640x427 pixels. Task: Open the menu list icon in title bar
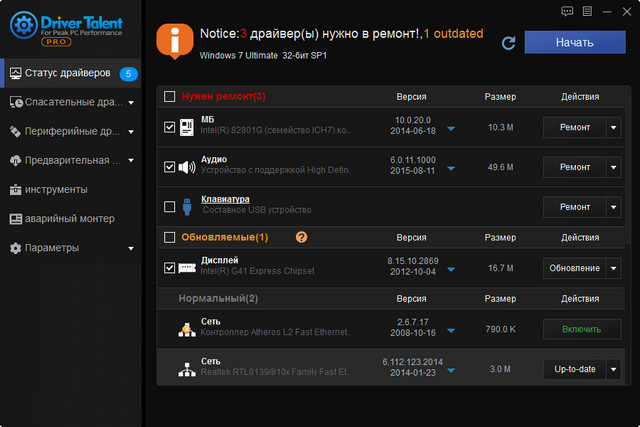click(587, 11)
